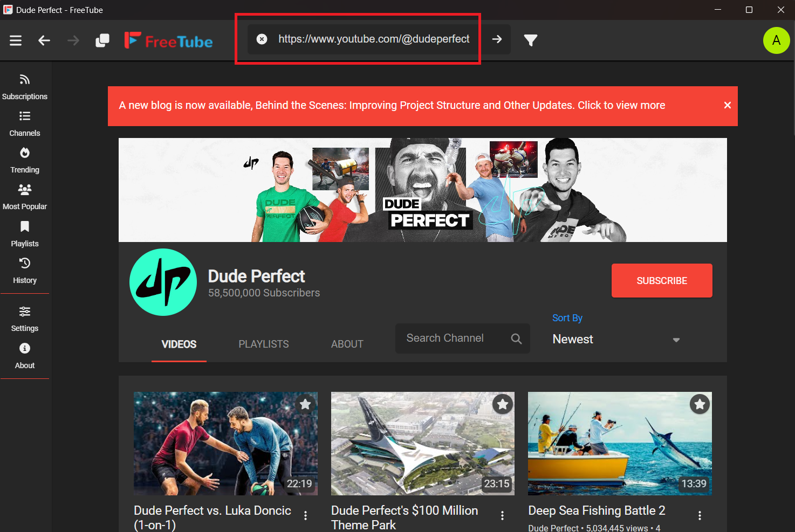The image size is (795, 532).
Task: Open History in the sidebar
Action: [25, 271]
